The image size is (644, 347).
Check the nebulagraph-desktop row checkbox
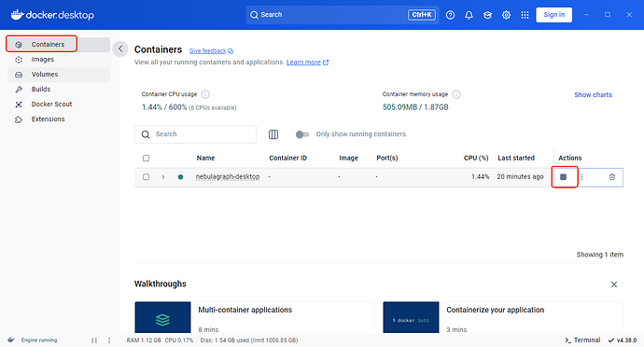147,177
